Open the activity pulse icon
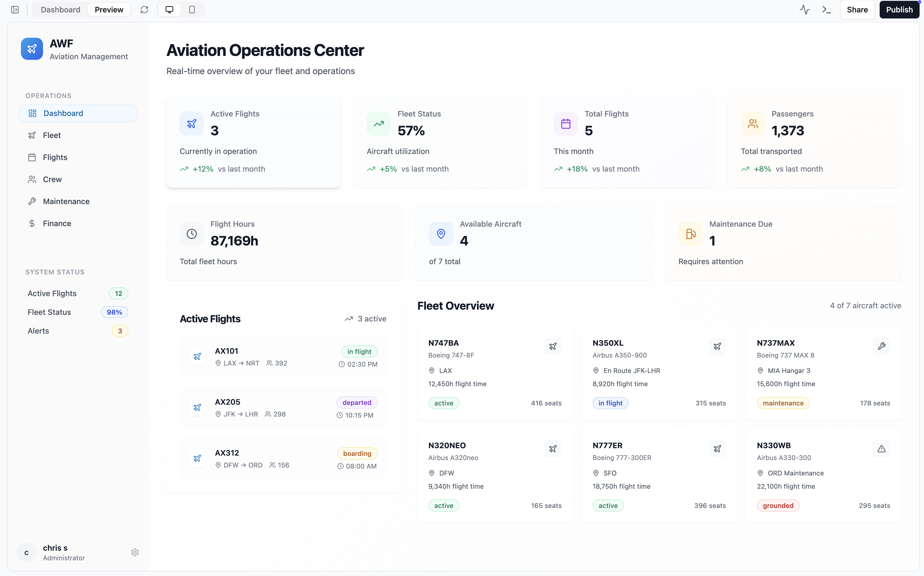 pyautogui.click(x=804, y=10)
